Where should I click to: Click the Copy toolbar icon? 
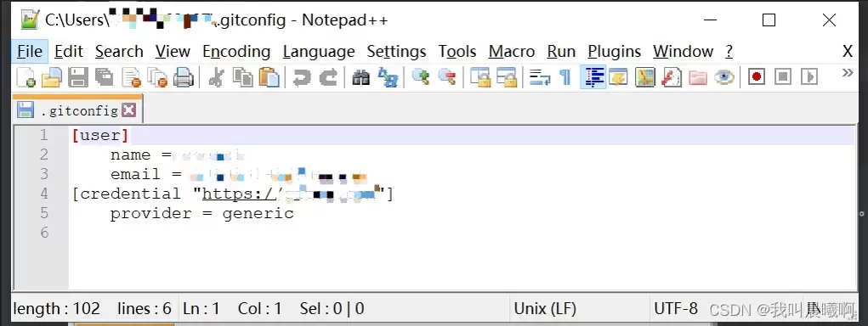coord(242,77)
